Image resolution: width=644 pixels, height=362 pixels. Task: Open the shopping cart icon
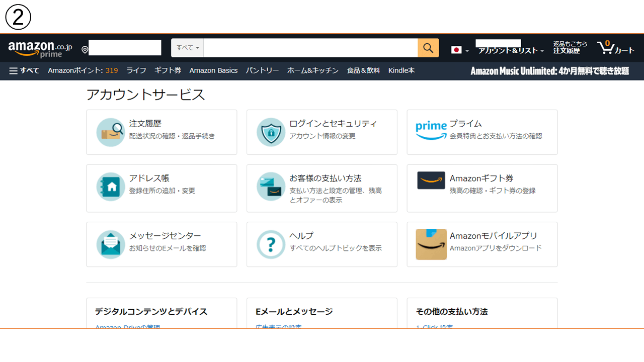610,48
